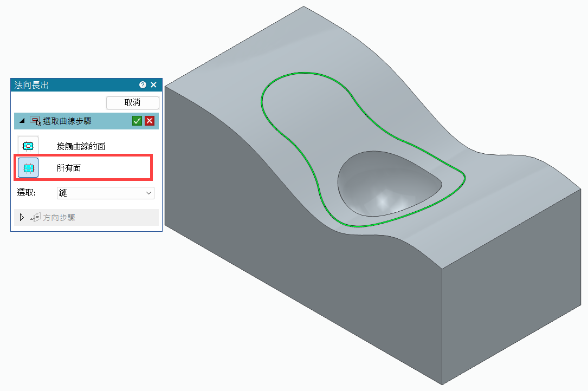Viewport: 588px width, 391px height.
Task: Expand the 方向步驟 section
Action: [x=22, y=217]
